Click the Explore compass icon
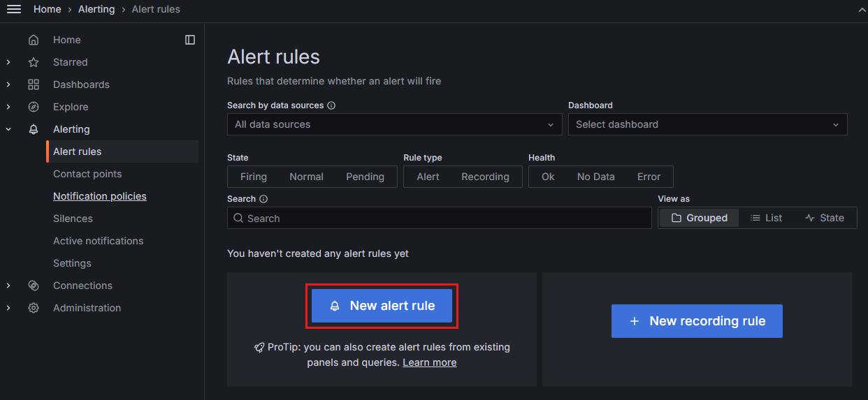 [x=34, y=107]
